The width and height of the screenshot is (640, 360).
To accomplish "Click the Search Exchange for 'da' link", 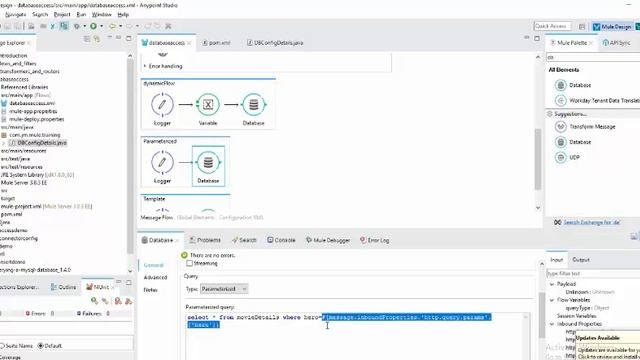I will click(x=592, y=222).
